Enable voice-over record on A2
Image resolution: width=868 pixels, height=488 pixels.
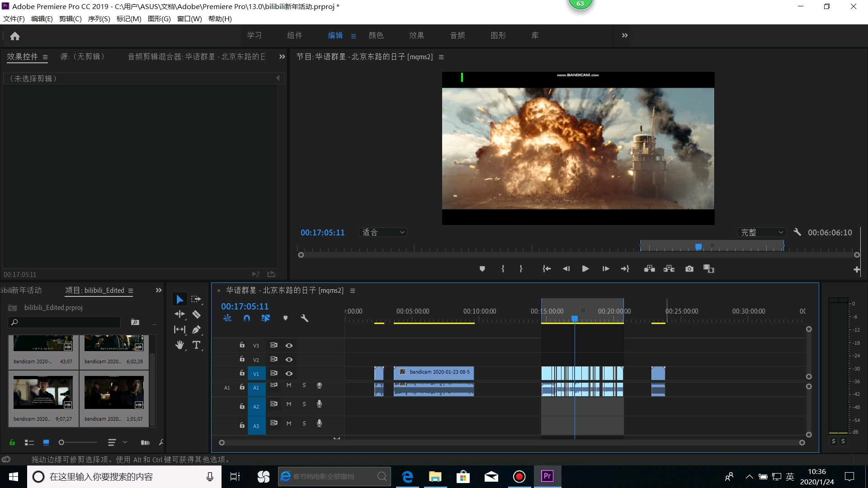click(x=319, y=404)
